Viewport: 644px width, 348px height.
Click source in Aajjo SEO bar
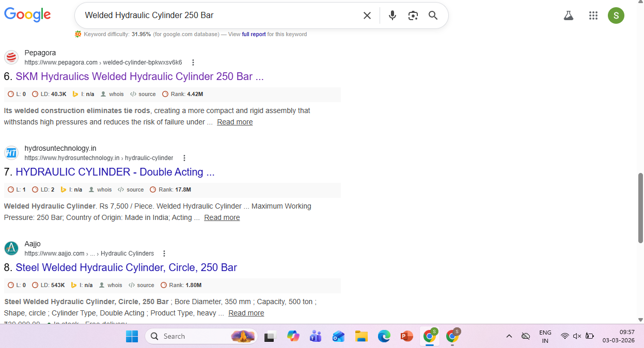tap(142, 285)
